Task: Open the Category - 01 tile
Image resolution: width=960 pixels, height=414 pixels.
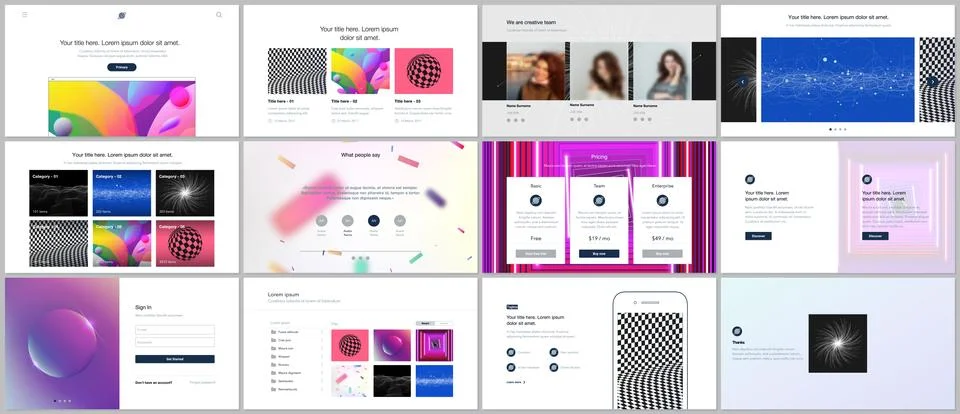Action: pyautogui.click(x=59, y=193)
